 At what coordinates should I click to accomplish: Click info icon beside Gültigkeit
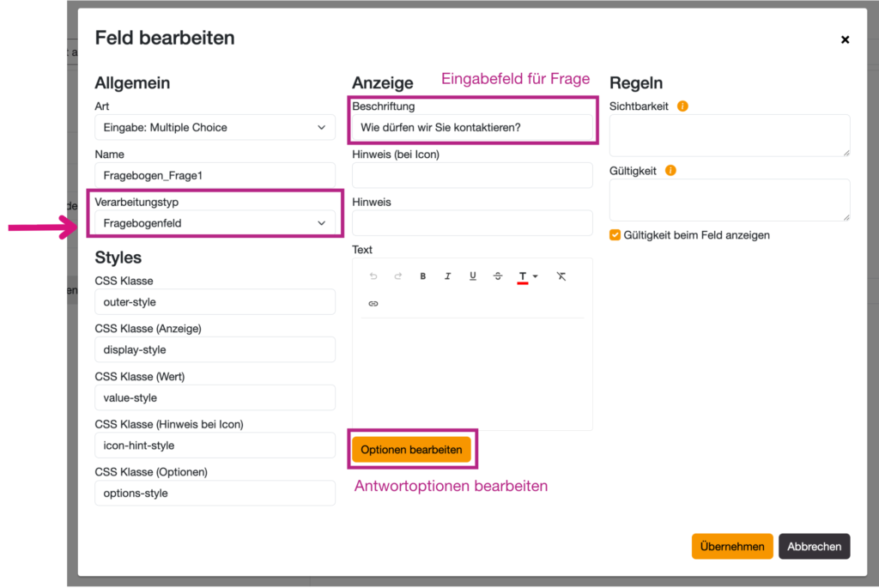click(x=671, y=171)
